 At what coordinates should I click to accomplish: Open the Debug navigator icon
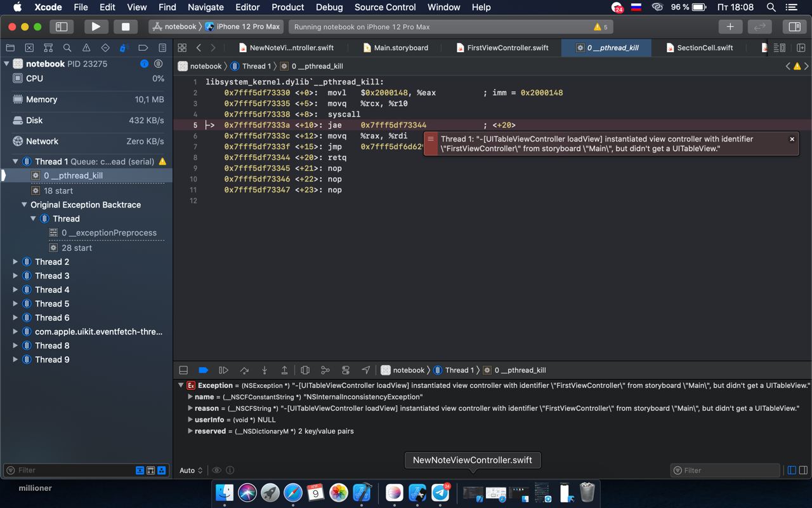pos(124,48)
